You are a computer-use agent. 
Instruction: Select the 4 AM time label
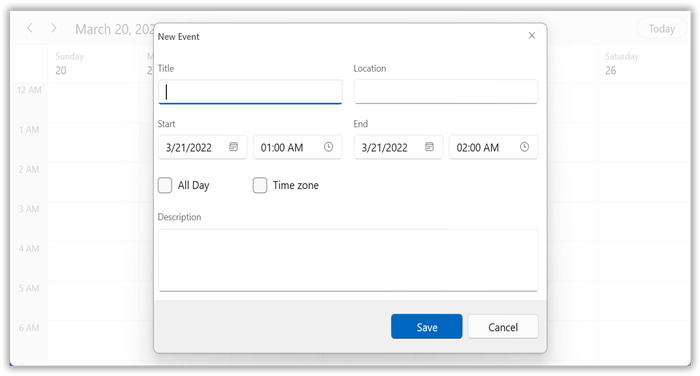29,249
